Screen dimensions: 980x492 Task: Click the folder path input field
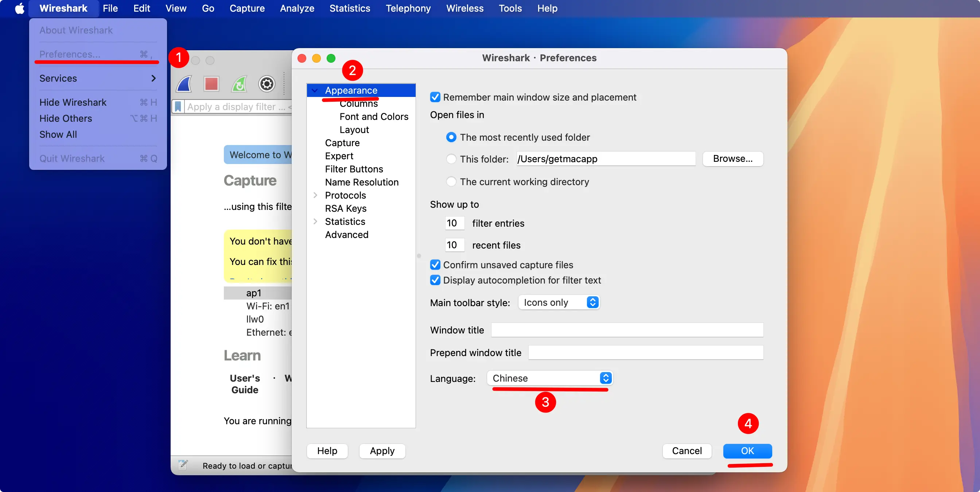pos(606,159)
